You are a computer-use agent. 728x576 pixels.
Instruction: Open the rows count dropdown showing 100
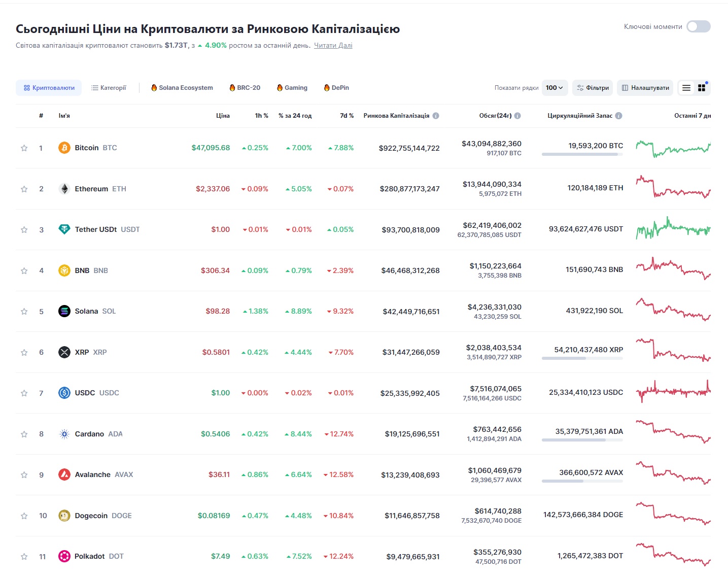point(554,88)
